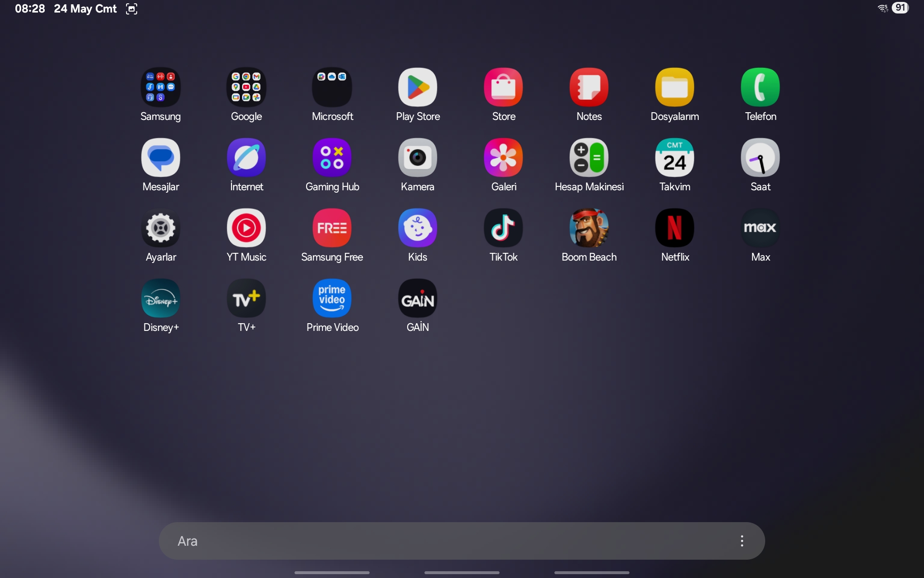Open the Samsung apps folder
924x578 pixels.
tap(160, 87)
